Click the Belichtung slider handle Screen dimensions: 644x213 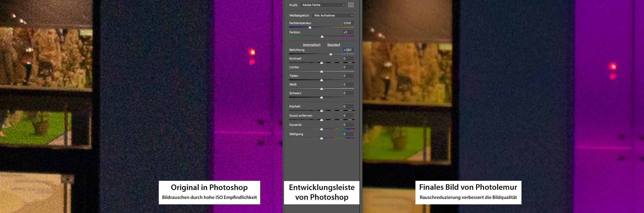click(331, 54)
